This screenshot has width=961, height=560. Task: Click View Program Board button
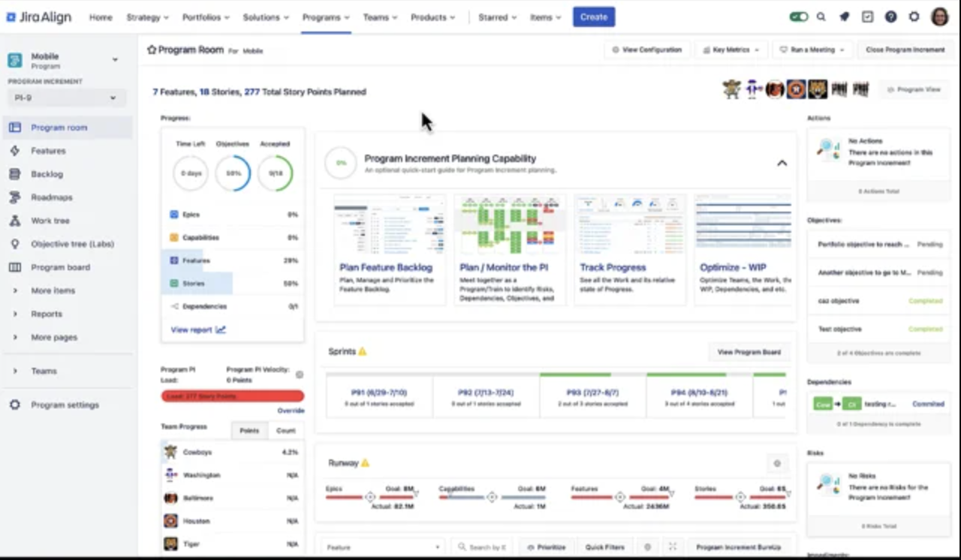pos(749,351)
